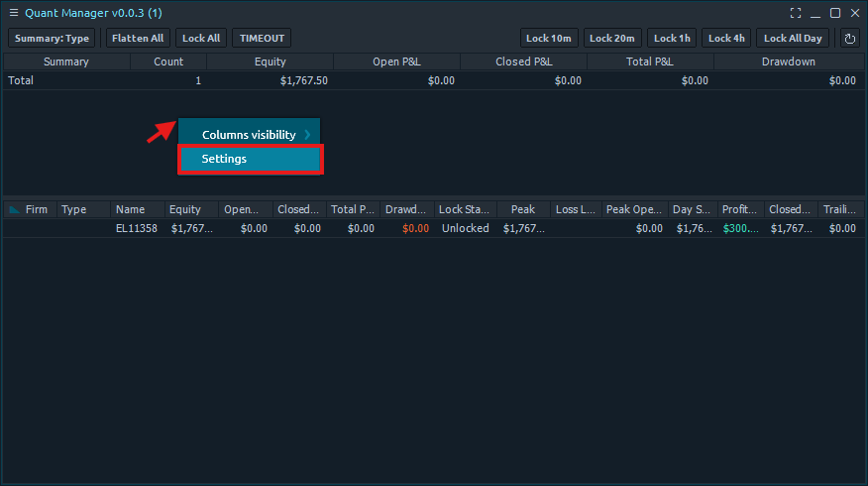This screenshot has width=868, height=486.
Task: Select the EL11358 account row
Action: (136, 228)
